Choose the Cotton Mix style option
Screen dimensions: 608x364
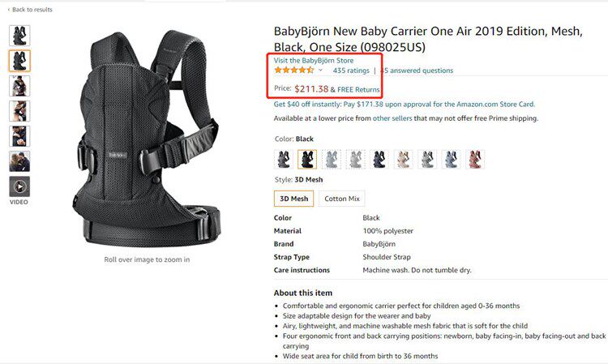(x=341, y=199)
